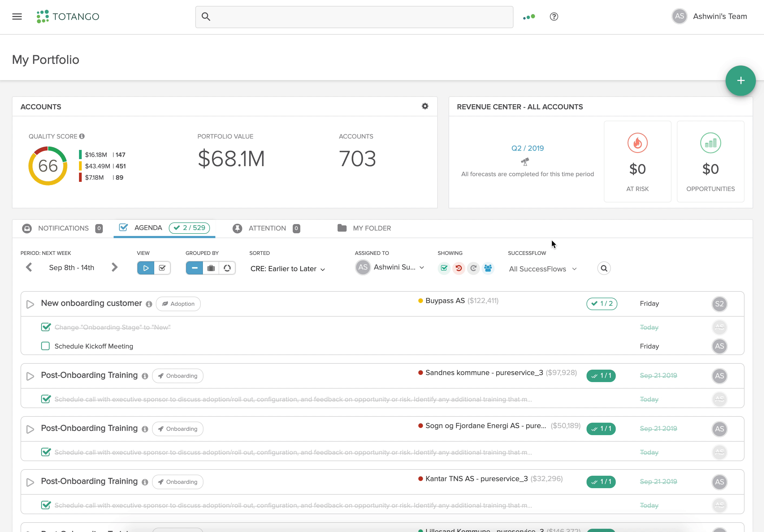Group agenda by account briefcase
The image size is (764, 532).
tap(211, 268)
